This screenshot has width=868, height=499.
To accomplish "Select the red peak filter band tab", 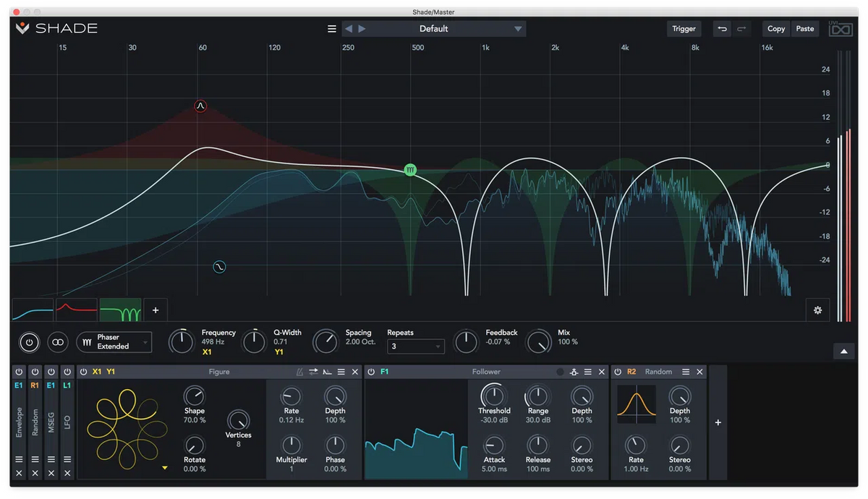I will coord(77,310).
